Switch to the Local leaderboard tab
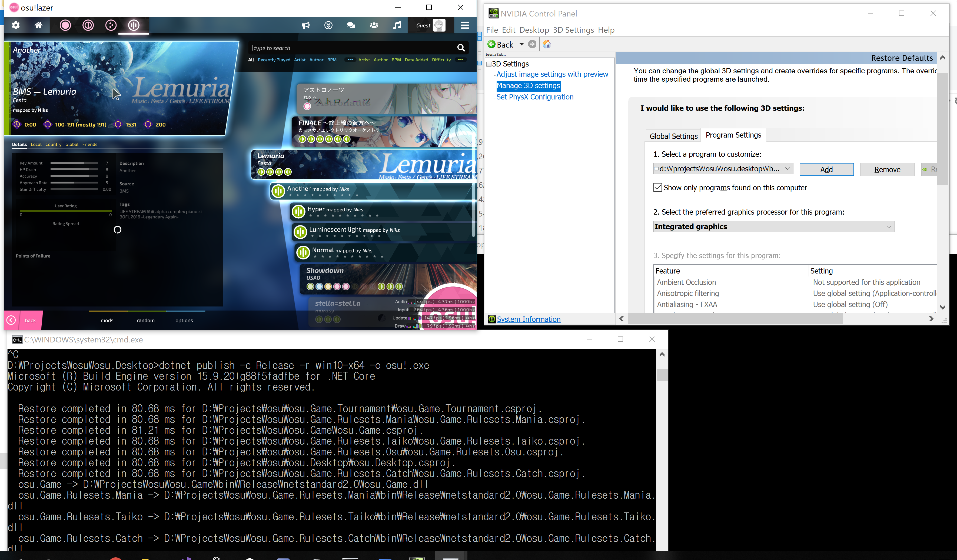 (x=36, y=144)
